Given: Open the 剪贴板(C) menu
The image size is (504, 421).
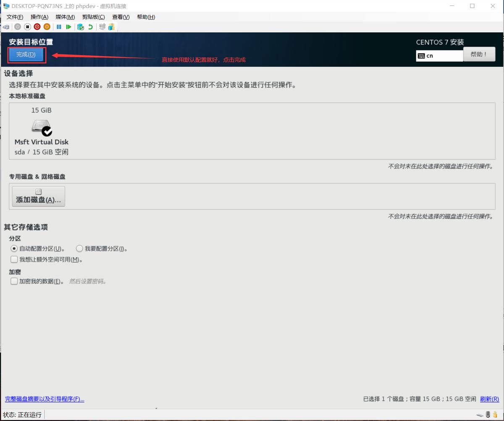Looking at the screenshot, I should coord(93,17).
